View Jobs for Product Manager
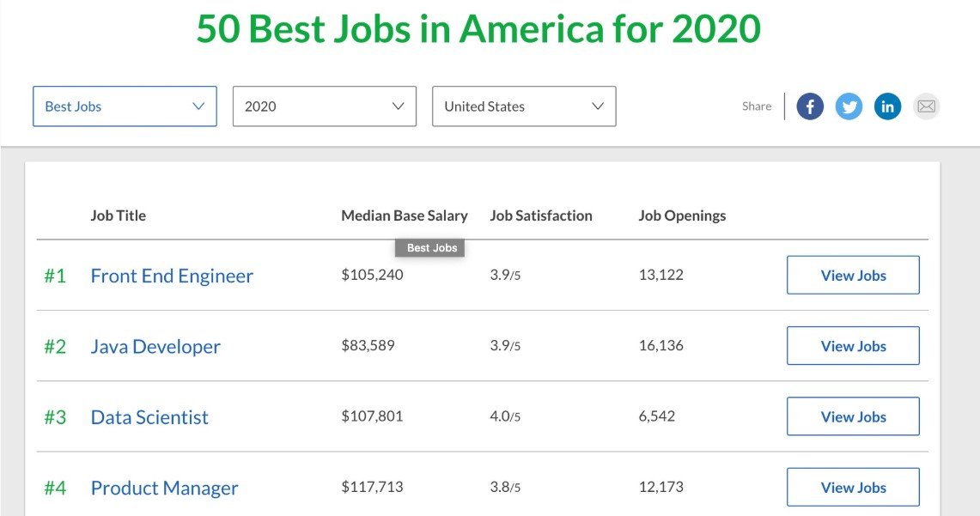This screenshot has width=980, height=516. [853, 487]
